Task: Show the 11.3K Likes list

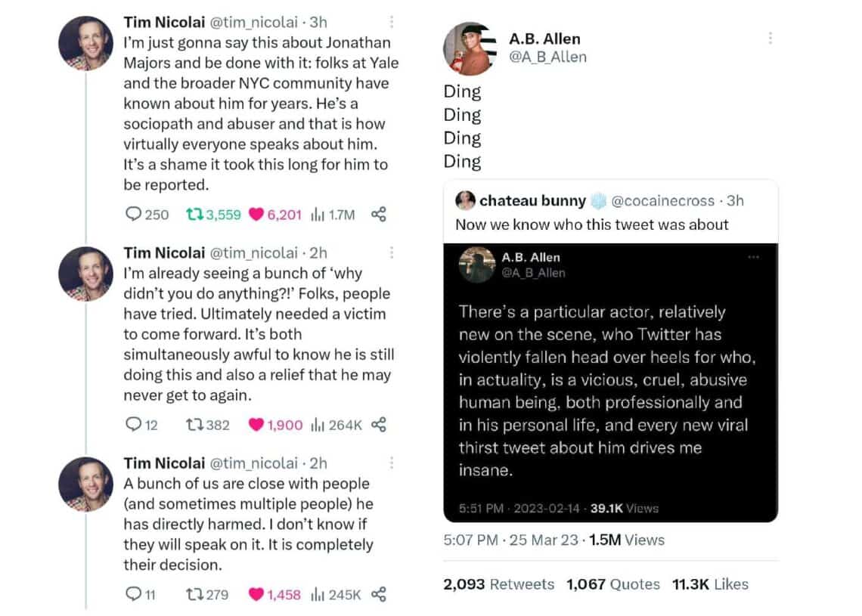Action: [710, 584]
